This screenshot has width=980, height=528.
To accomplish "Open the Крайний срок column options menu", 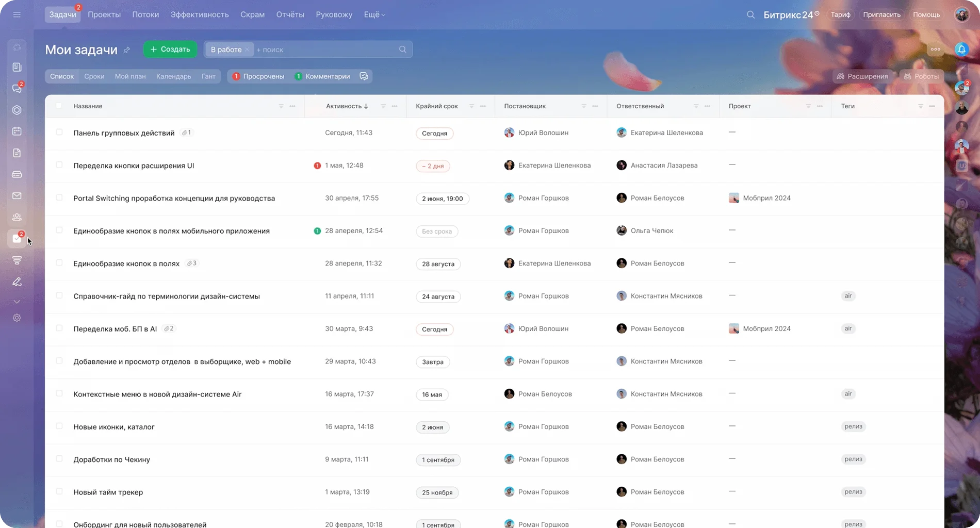I will point(483,106).
